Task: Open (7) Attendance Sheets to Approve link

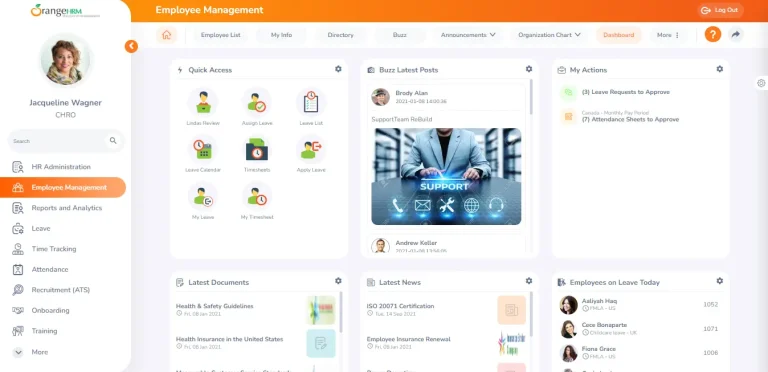Action: [x=630, y=119]
